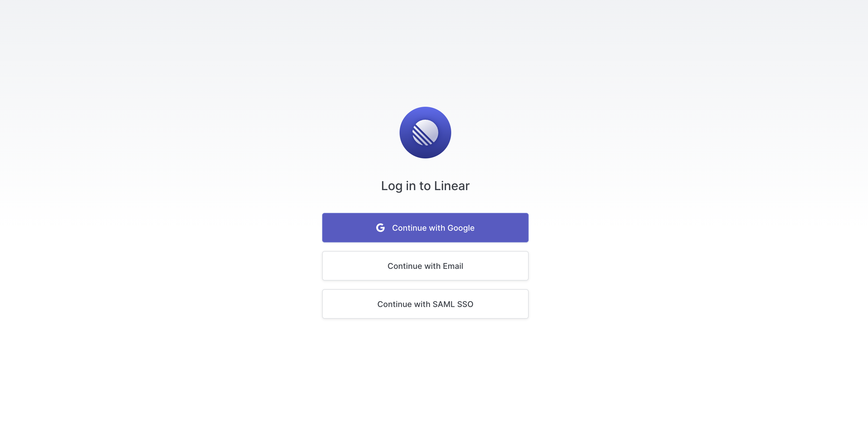Click the SAML SSO text label
The height and width of the screenshot is (435, 868).
[x=453, y=304]
